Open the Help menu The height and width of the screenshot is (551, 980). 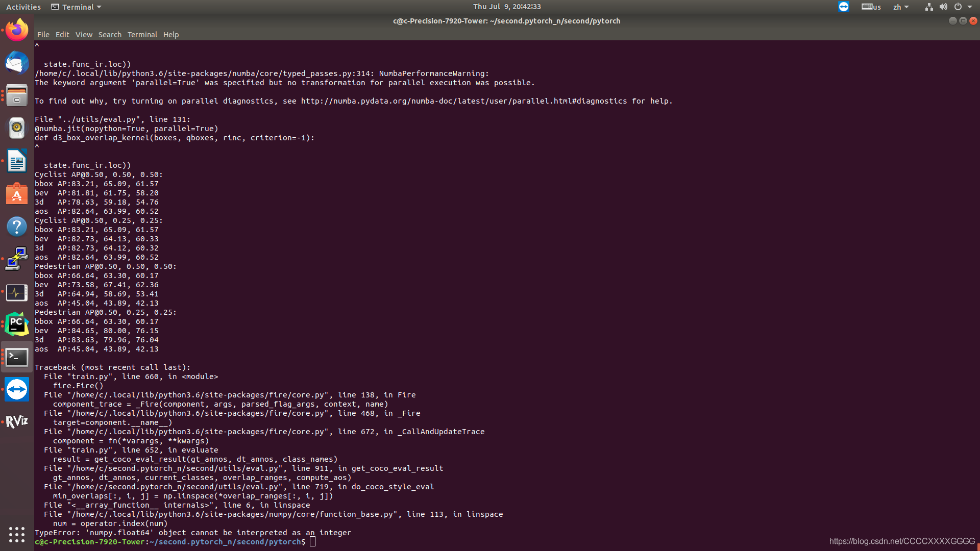click(171, 35)
